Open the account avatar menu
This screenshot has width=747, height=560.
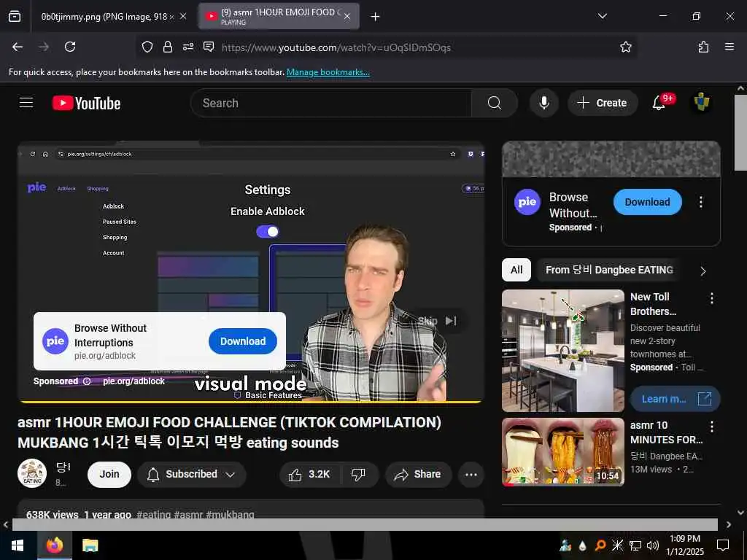[x=701, y=102]
